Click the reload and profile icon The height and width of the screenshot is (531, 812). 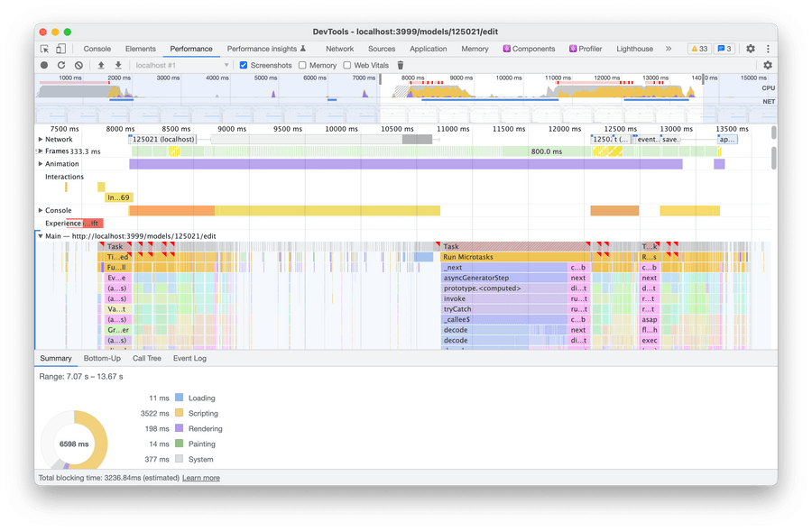[x=61, y=65]
